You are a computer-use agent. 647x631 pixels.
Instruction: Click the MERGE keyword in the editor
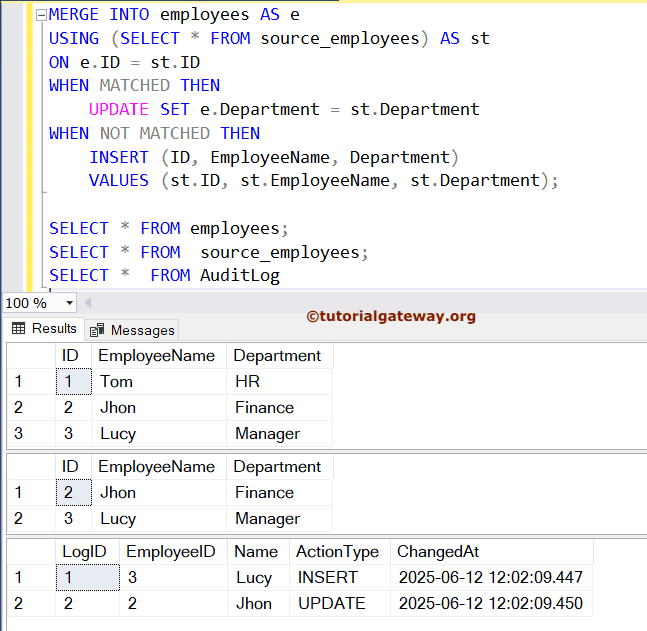coord(74,15)
